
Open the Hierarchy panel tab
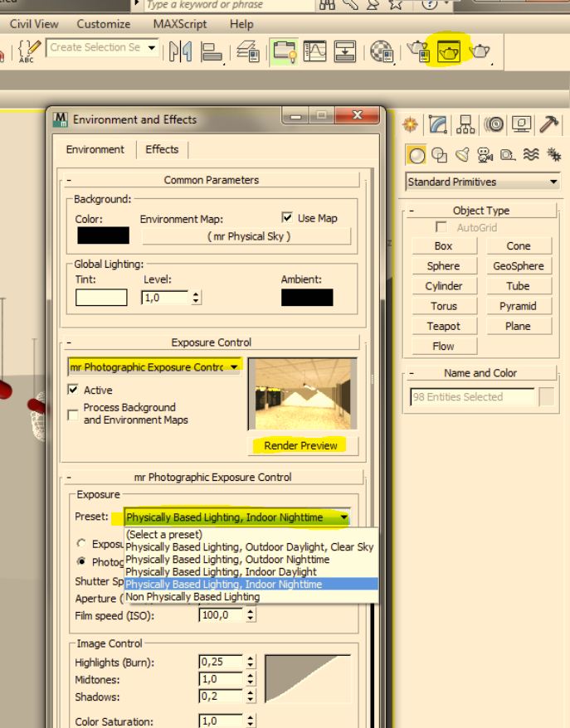tap(465, 124)
